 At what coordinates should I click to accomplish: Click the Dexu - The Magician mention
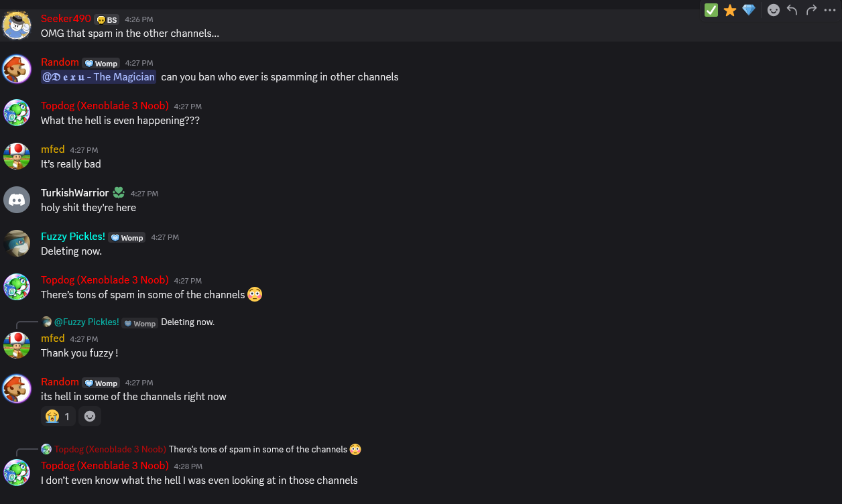click(x=99, y=77)
